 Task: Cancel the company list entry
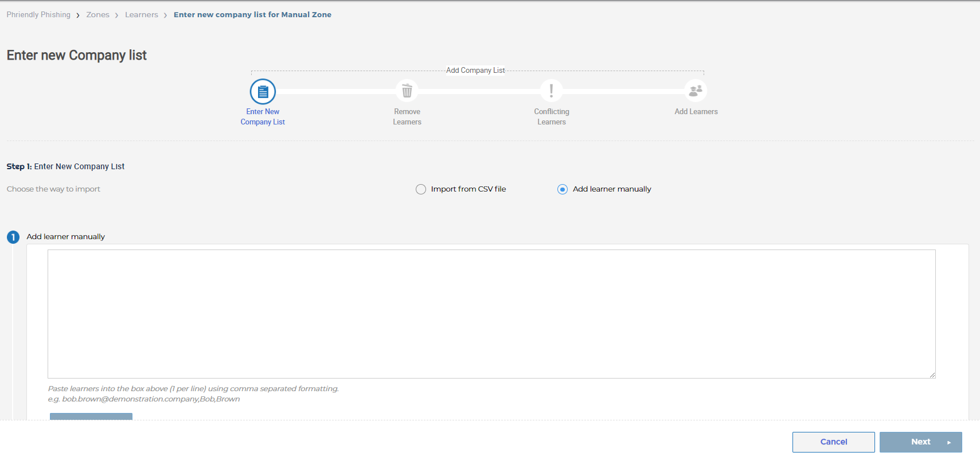[834, 442]
